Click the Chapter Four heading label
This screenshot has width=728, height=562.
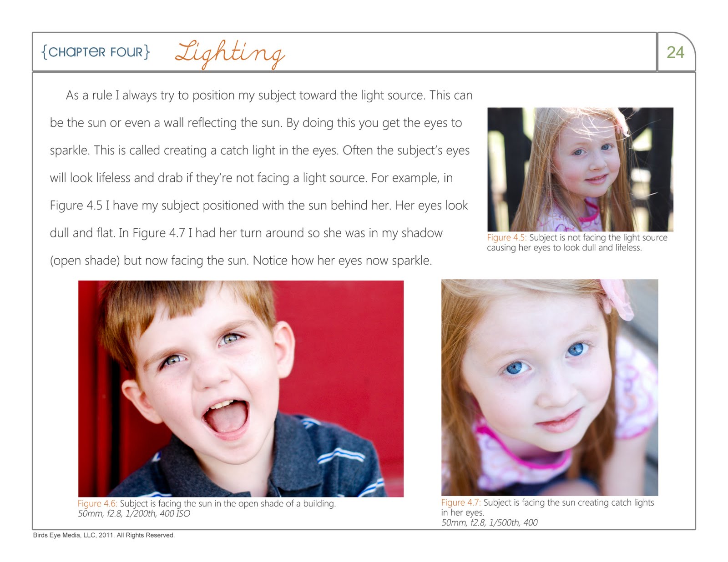(x=96, y=52)
